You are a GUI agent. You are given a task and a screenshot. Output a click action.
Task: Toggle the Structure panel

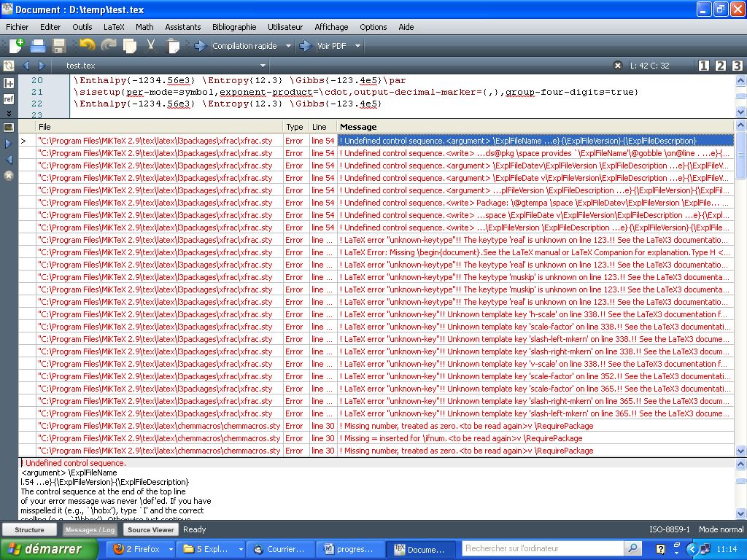29,529
